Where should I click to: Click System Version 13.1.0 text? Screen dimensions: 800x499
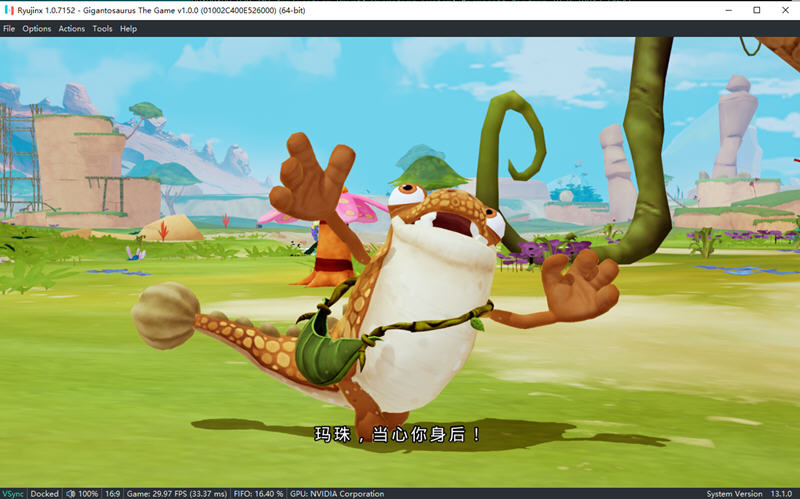coord(749,493)
